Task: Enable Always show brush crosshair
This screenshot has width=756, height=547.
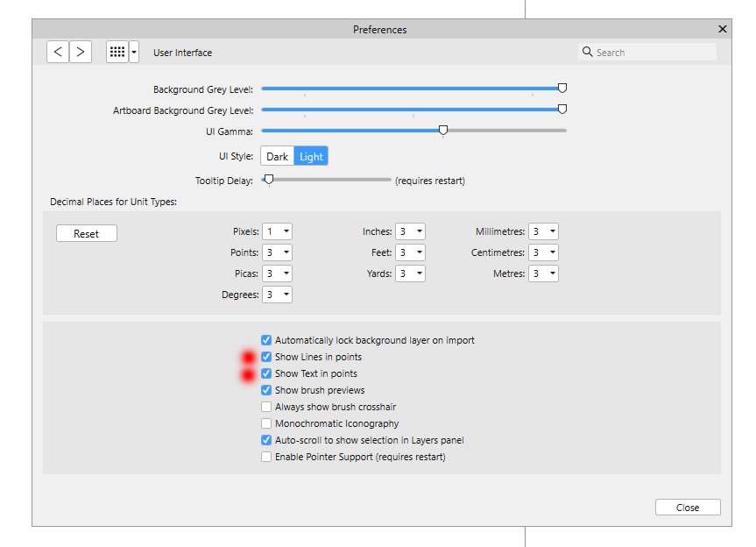Action: (x=266, y=407)
